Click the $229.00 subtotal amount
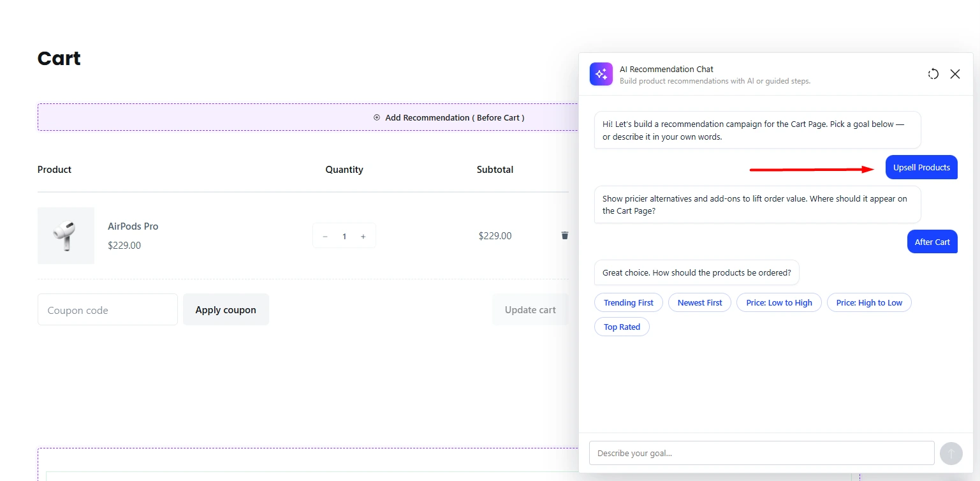Viewport: 980px width, 481px height. click(x=495, y=236)
